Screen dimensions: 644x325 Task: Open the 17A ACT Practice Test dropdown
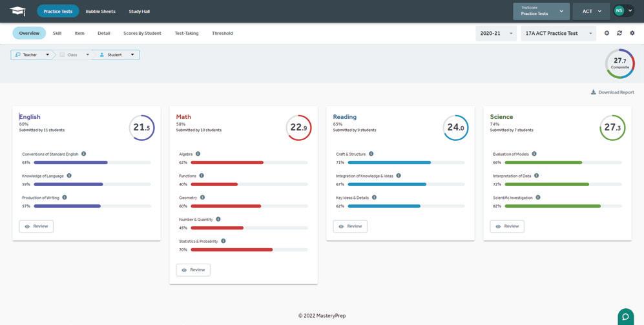click(559, 34)
